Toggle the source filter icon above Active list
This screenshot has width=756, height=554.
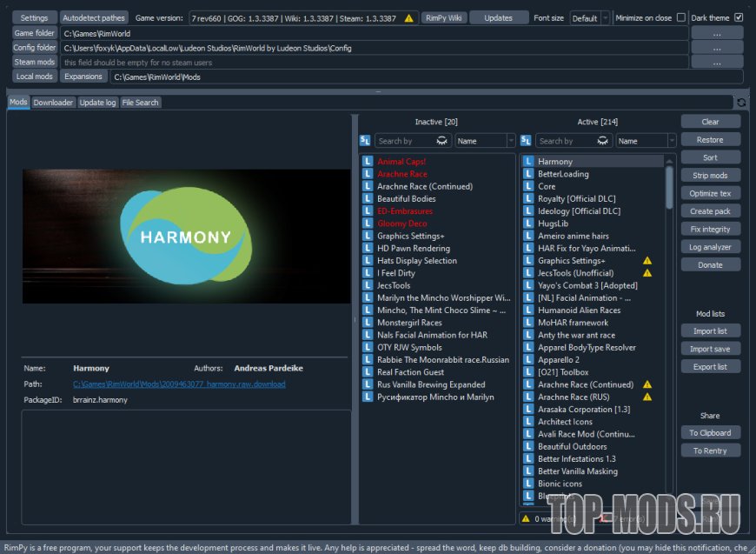click(526, 141)
